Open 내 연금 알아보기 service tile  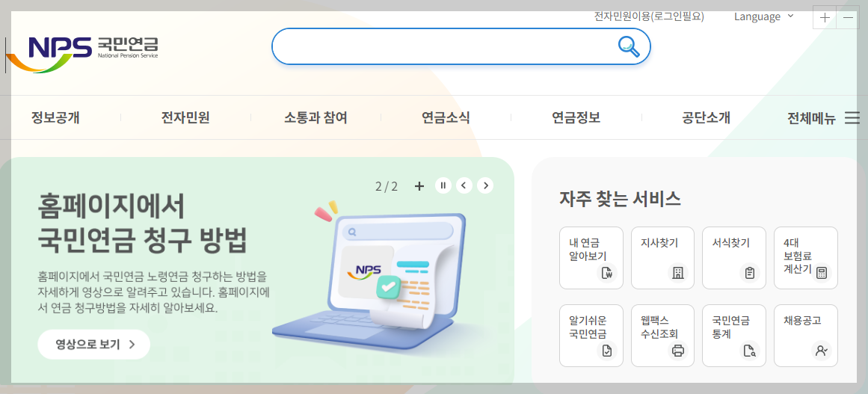[x=591, y=258]
